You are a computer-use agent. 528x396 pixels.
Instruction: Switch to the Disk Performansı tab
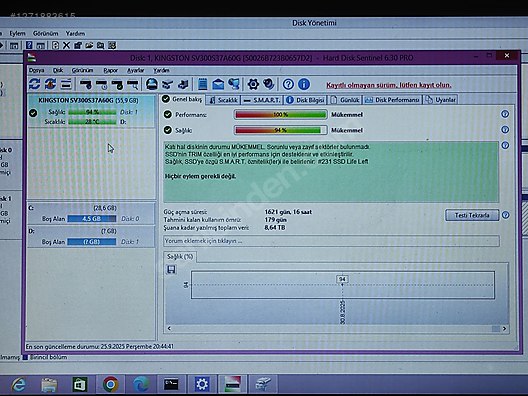[392, 100]
